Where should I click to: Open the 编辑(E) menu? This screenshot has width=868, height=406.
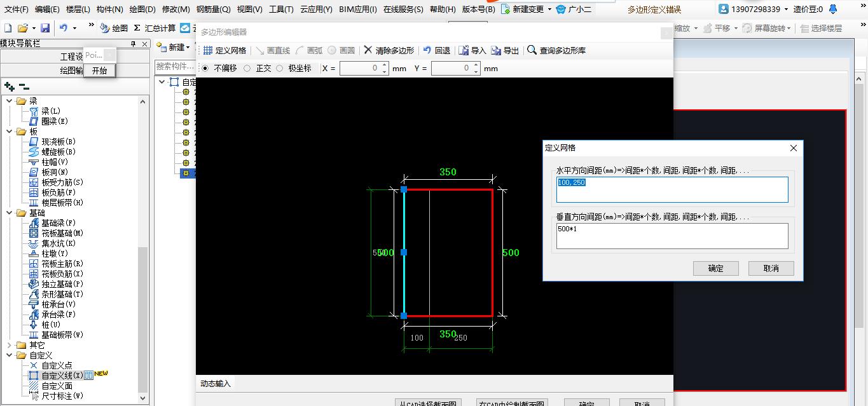pos(47,10)
